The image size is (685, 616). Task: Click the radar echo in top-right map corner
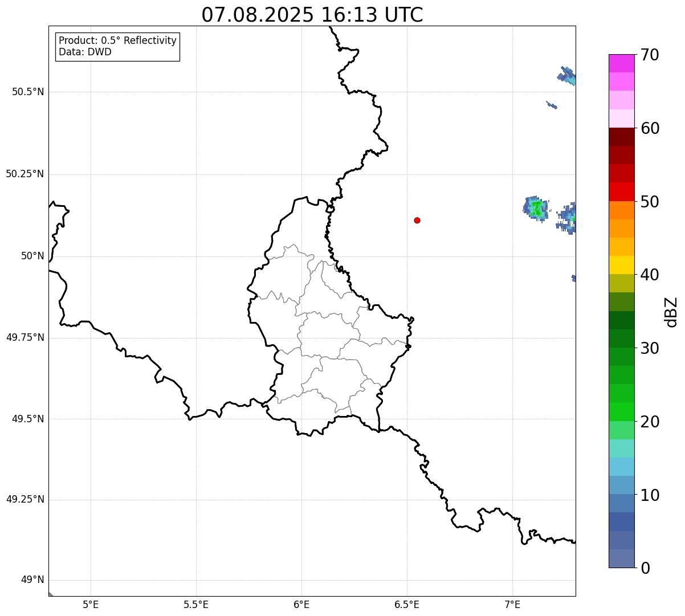[x=567, y=75]
